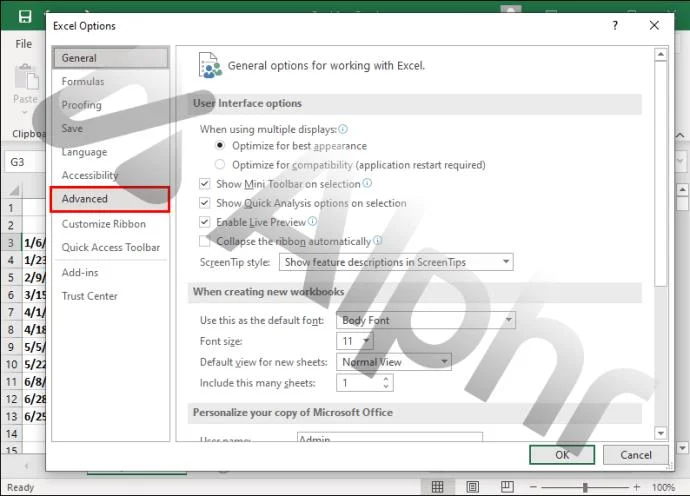This screenshot has width=690, height=496.
Task: Select row 14 header in the worksheet
Action: click(11, 434)
